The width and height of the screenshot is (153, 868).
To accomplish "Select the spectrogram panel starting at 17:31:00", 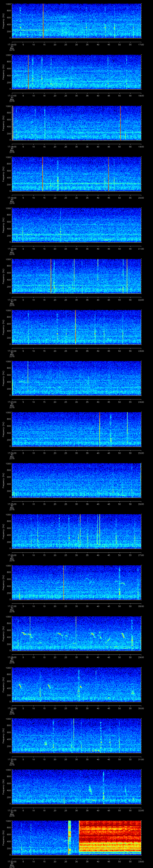I will (76, 787).
